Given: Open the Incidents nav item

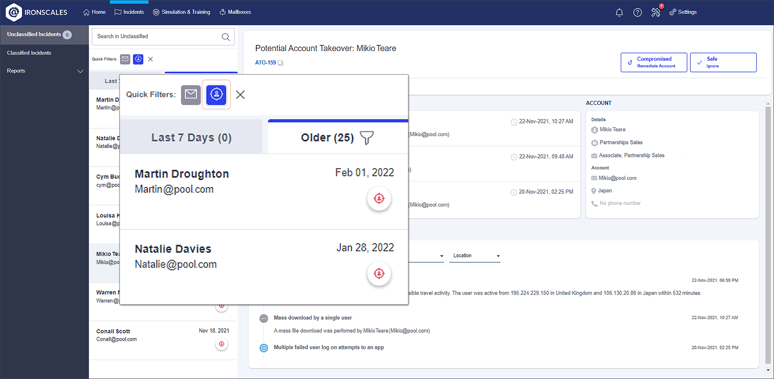Looking at the screenshot, I should click(129, 12).
